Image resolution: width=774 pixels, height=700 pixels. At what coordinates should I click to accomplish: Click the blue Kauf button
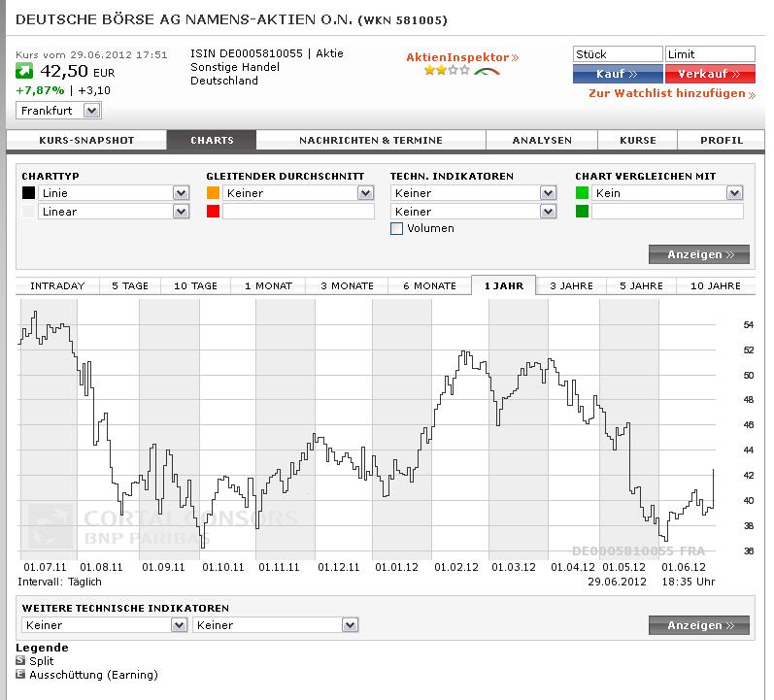click(618, 74)
